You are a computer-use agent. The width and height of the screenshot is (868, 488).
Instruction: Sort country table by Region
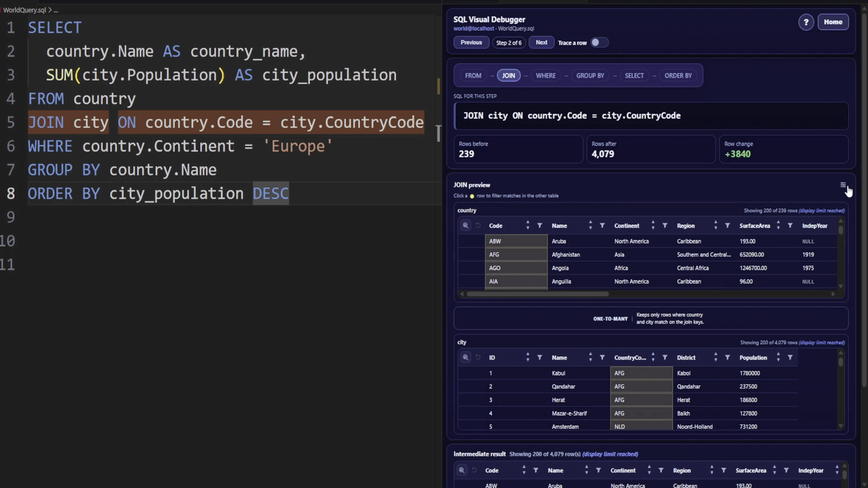(x=715, y=226)
